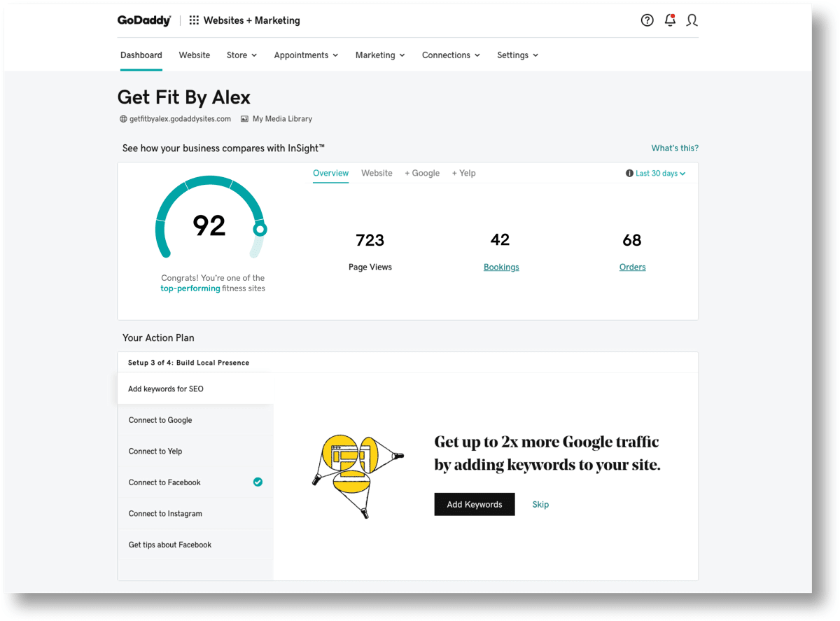Click the Page Views label

(370, 267)
